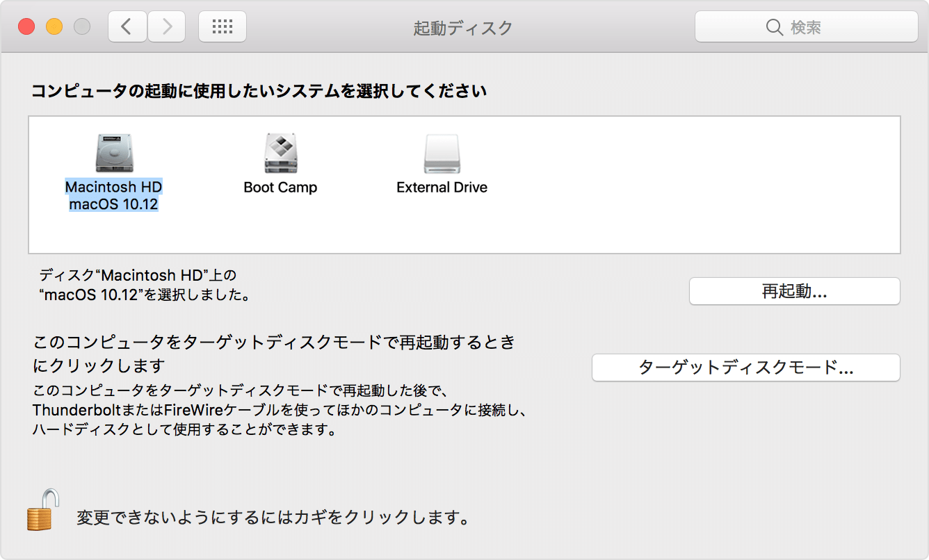
Task: Focus the 検索 search field
Action: point(807,27)
